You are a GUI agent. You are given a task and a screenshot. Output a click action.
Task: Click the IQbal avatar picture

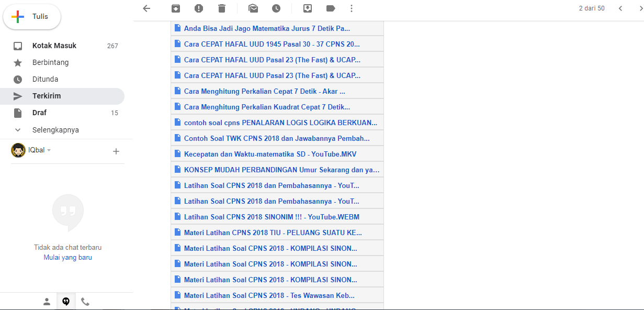coord(18,150)
